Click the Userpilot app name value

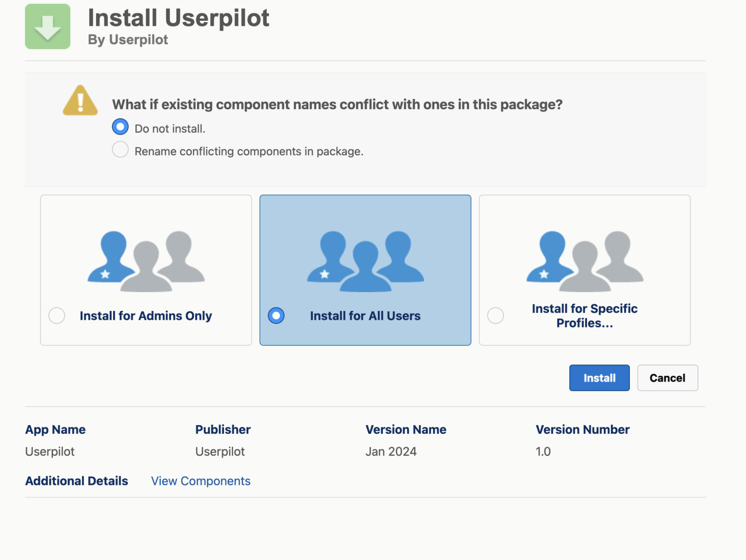50,451
